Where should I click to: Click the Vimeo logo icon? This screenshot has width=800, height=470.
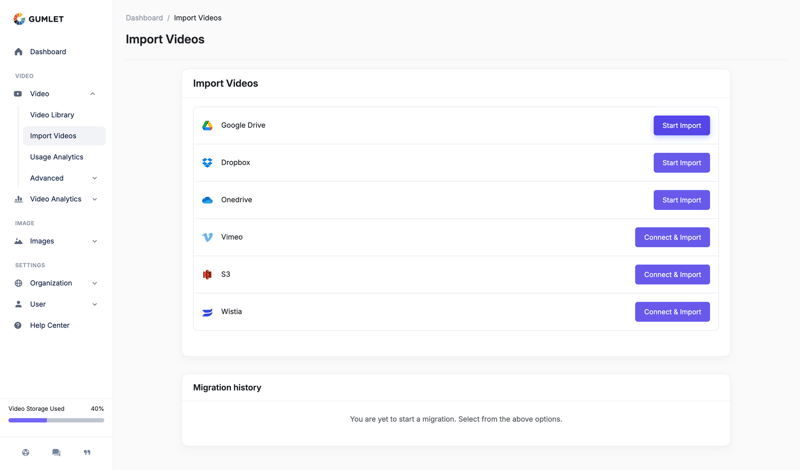(207, 237)
